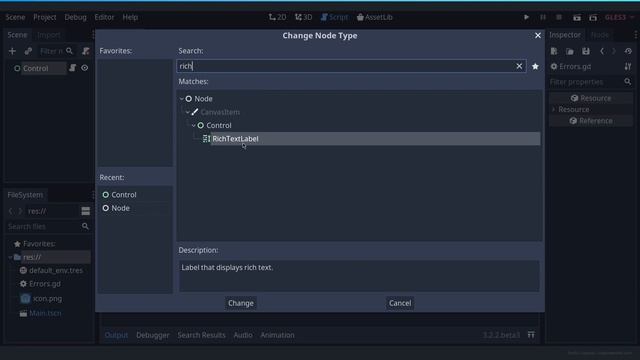Select the Control node in scene tree
The width and height of the screenshot is (640, 360).
click(x=36, y=68)
